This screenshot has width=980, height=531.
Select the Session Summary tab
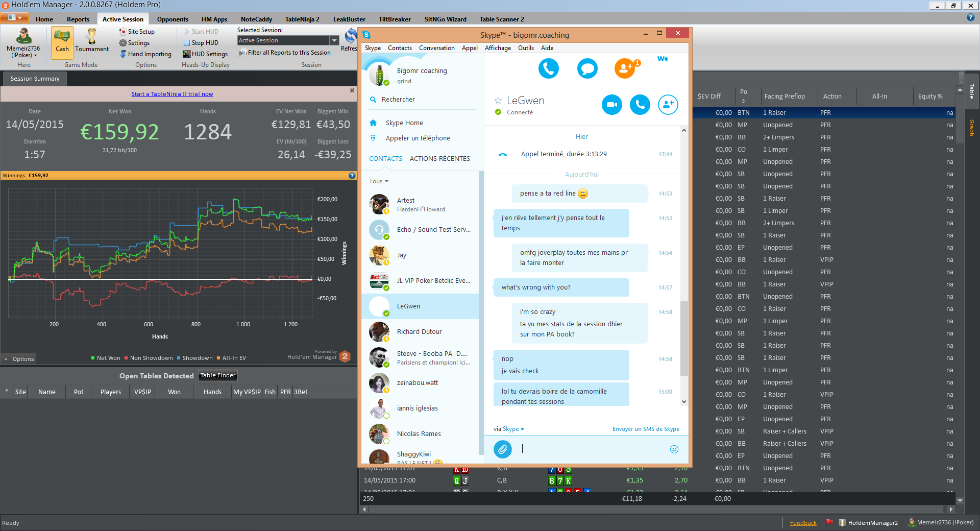pos(35,79)
